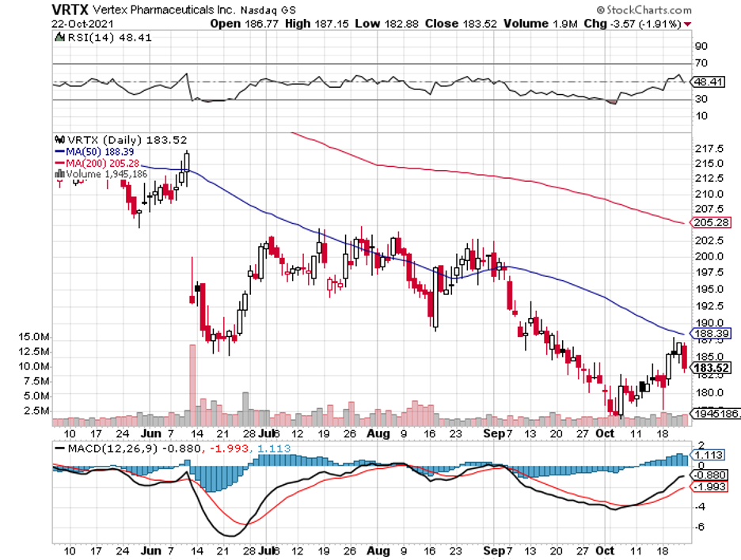This screenshot has height=560, width=741.
Task: Click the VRTX (Daily) 183.52 legend text
Action: click(127, 140)
